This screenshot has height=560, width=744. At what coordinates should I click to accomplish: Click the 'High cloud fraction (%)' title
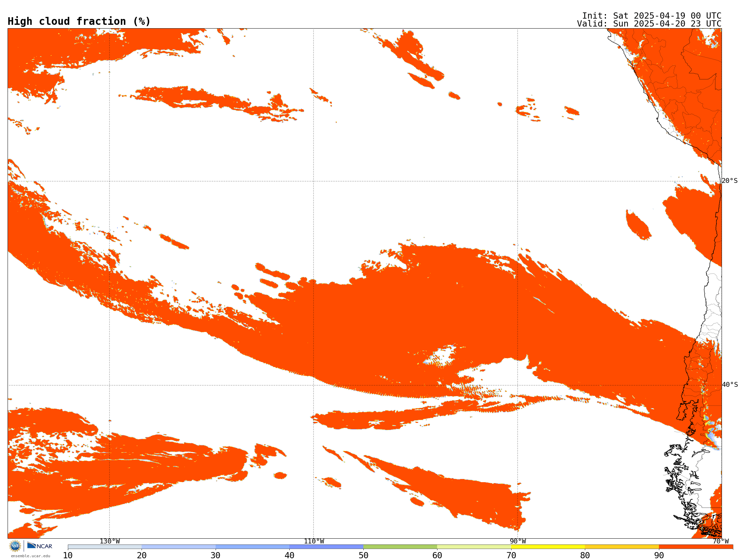(79, 21)
